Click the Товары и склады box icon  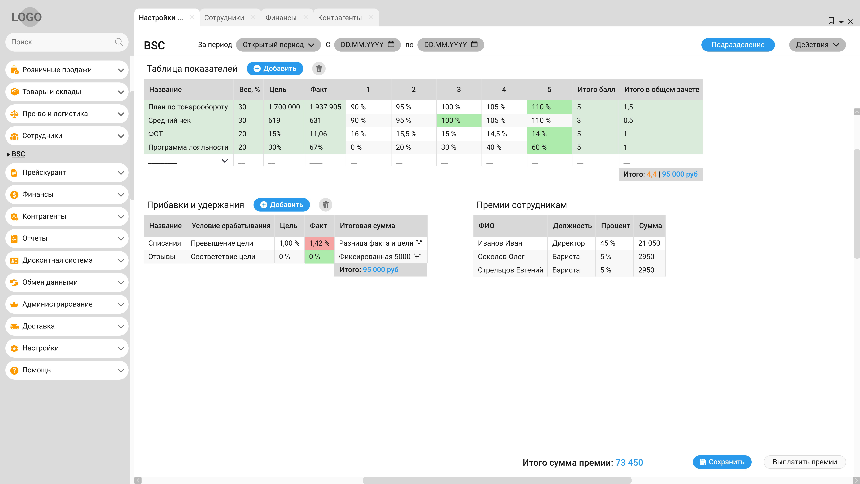click(x=14, y=92)
